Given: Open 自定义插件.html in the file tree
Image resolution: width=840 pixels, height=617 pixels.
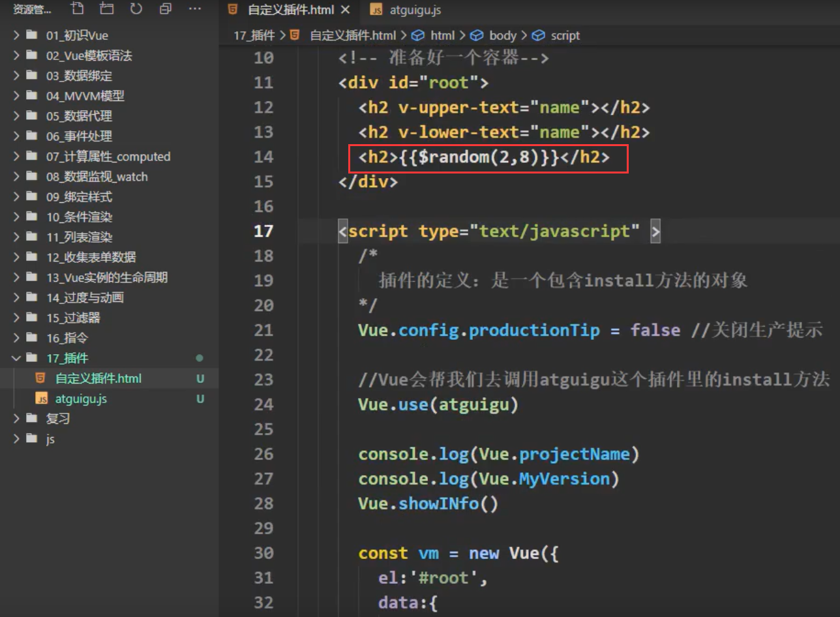Looking at the screenshot, I should click(109, 378).
